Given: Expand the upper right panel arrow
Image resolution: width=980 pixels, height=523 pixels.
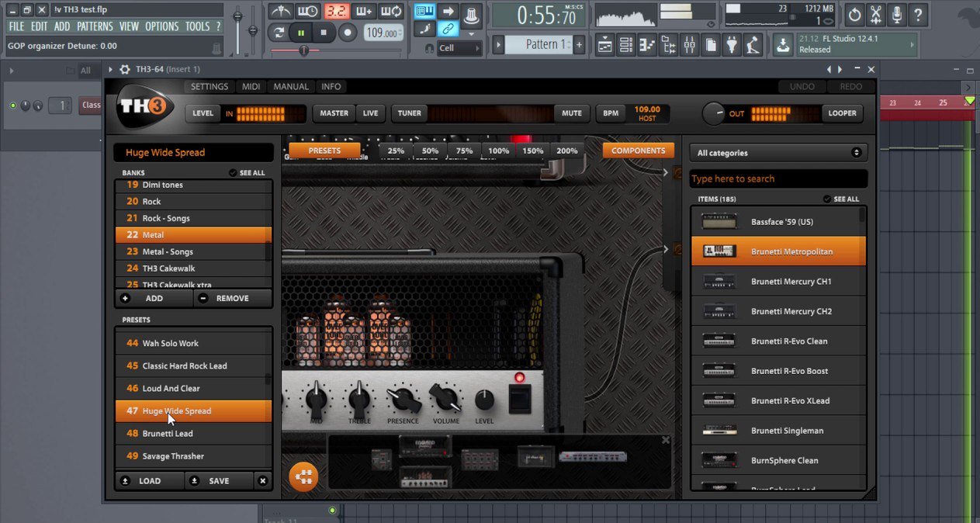Looking at the screenshot, I should (666, 172).
